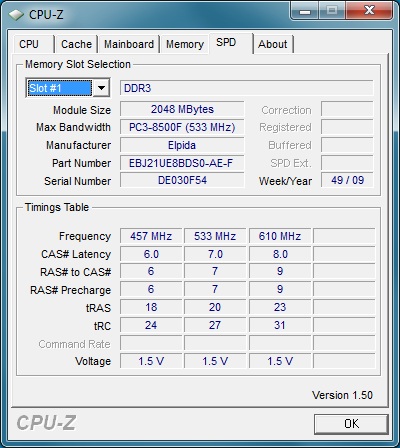Image resolution: width=400 pixels, height=448 pixels.
Task: Click the Max Bandwidth label
Action: [x=73, y=127]
